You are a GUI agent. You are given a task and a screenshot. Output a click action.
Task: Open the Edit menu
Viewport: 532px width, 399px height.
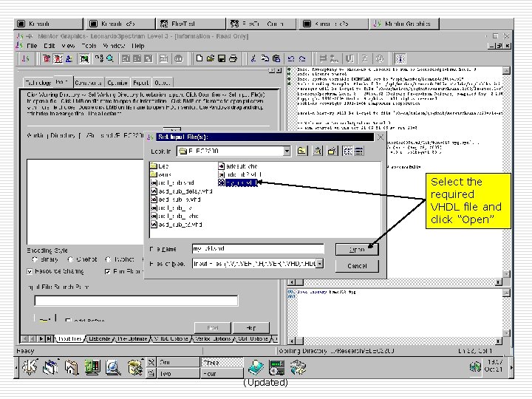(50, 46)
